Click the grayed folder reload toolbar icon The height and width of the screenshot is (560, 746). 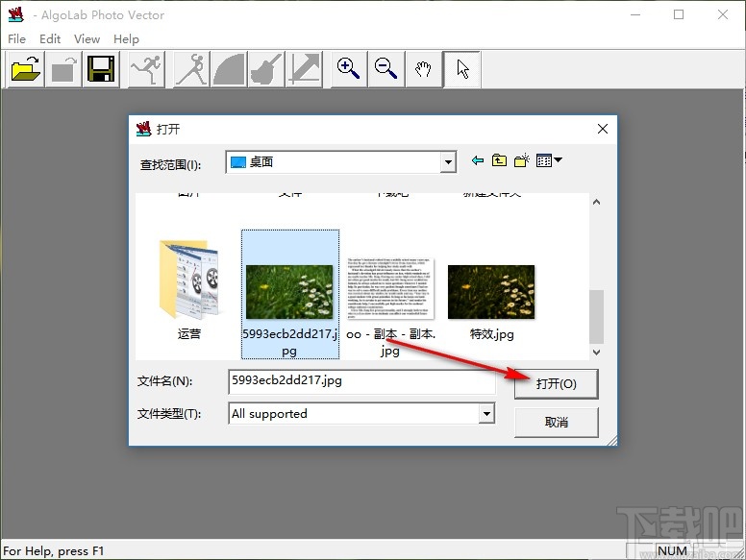(63, 69)
